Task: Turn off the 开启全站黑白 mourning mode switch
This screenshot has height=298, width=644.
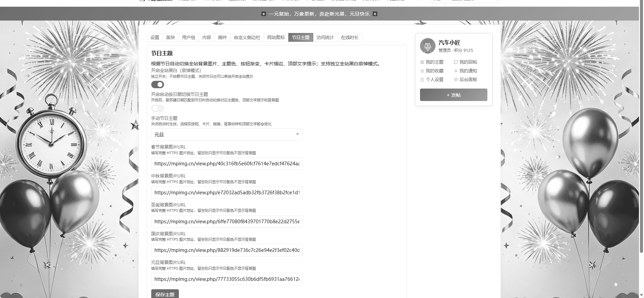Action: coord(158,85)
